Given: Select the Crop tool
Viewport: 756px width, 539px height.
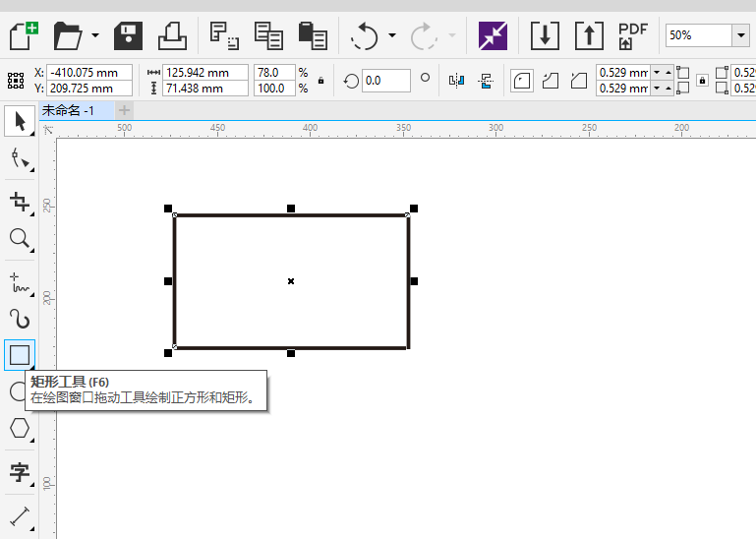Looking at the screenshot, I should (19, 203).
